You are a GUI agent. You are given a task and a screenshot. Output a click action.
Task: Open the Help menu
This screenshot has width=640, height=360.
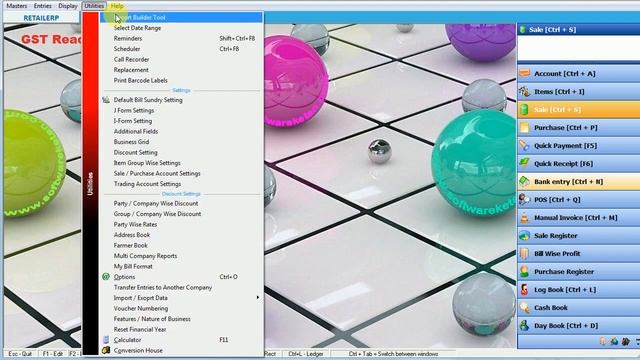click(117, 6)
